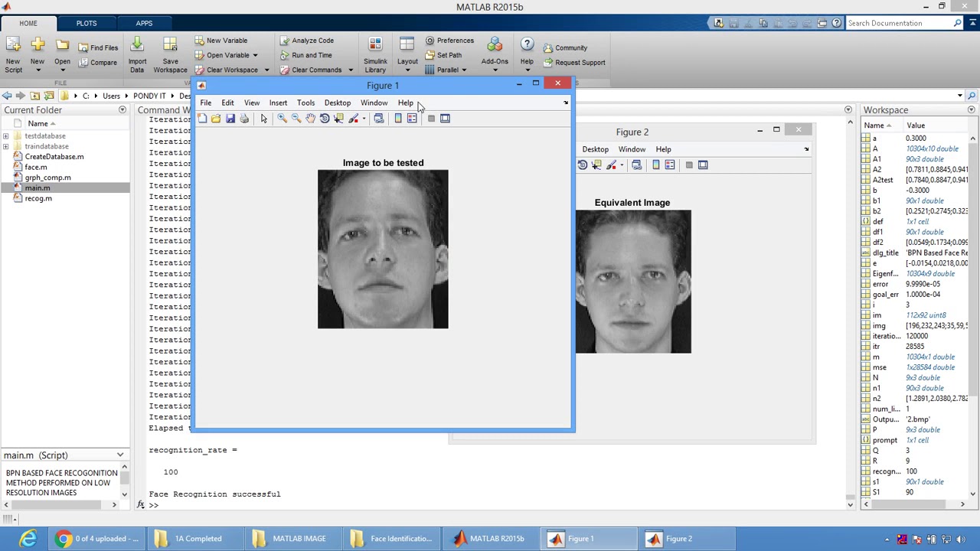Select Data Cursor tool in Figure 2
Viewport: 980px width, 551px height.
596,165
